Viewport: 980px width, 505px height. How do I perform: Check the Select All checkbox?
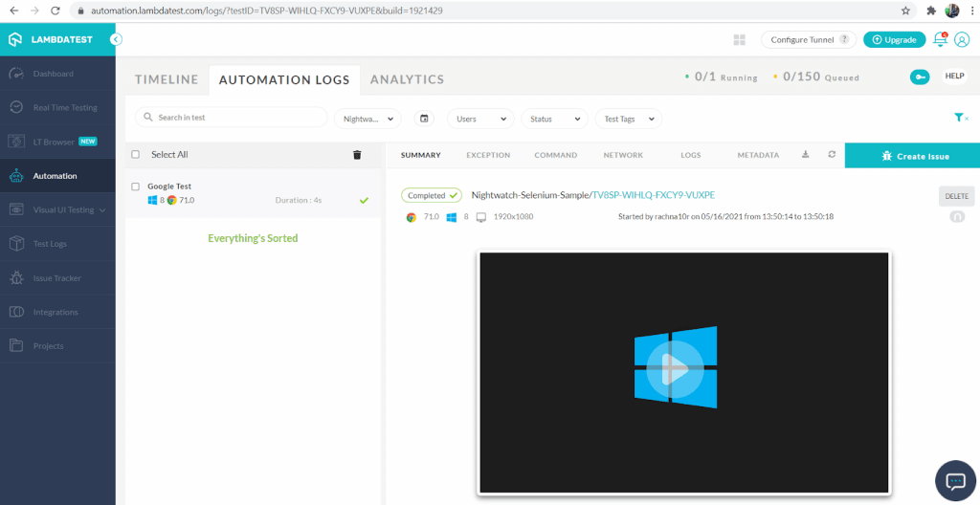pyautogui.click(x=136, y=155)
